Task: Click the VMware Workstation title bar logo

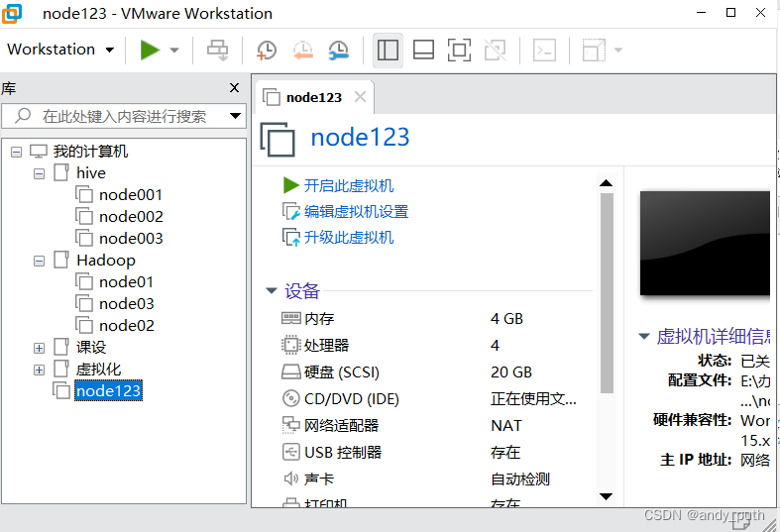Action: (12, 13)
